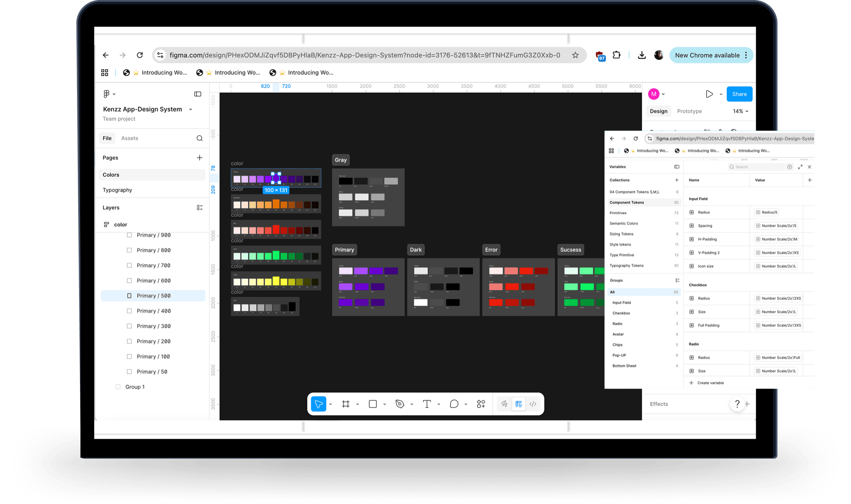
Task: Switch to Dev Mode code icon
Action: tap(533, 404)
